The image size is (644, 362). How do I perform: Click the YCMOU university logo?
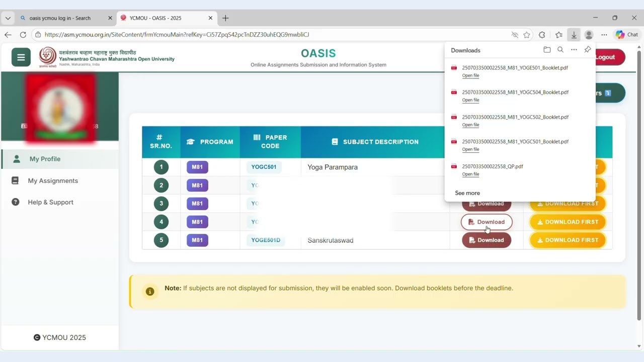pyautogui.click(x=48, y=57)
